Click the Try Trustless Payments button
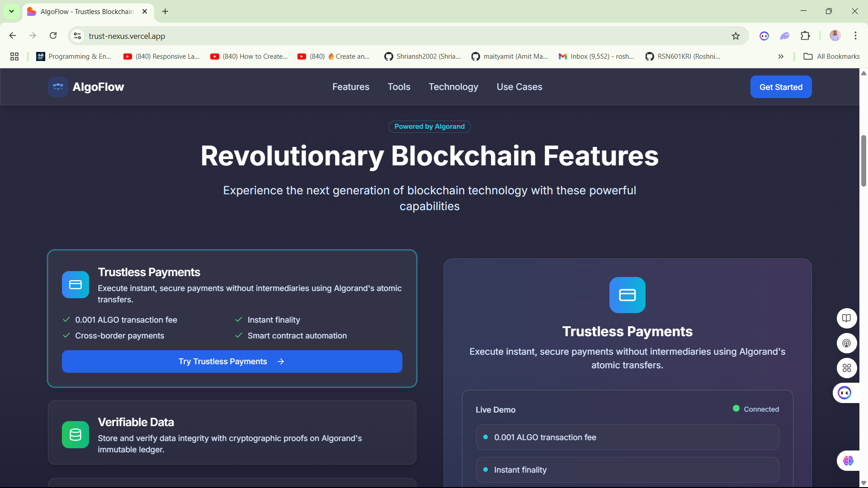The image size is (868, 488). pyautogui.click(x=231, y=361)
